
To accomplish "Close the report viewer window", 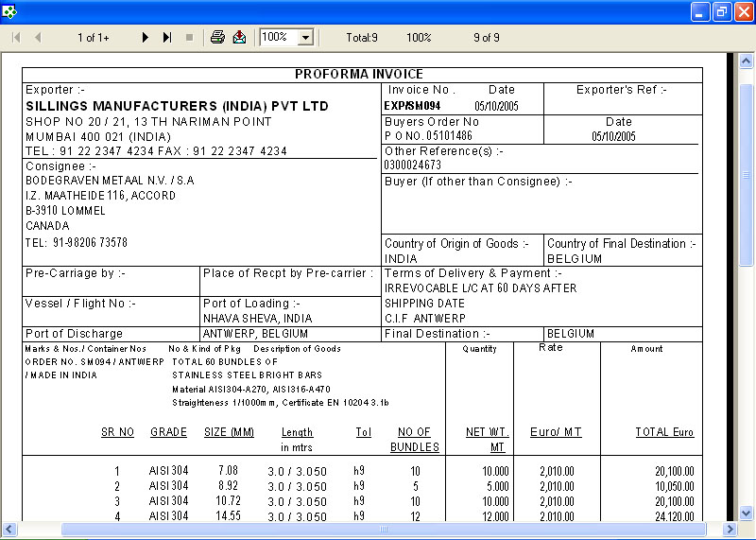I will coord(743,11).
